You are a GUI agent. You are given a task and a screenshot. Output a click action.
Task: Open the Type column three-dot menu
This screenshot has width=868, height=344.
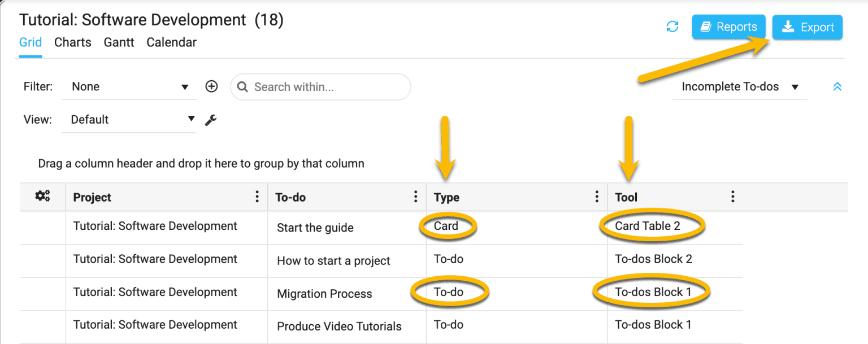pos(597,197)
